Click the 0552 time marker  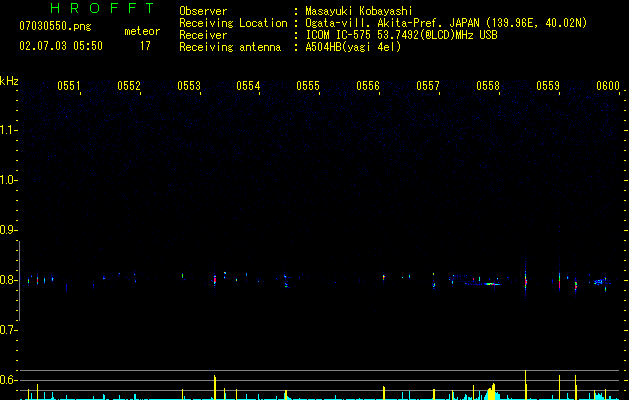(x=129, y=86)
